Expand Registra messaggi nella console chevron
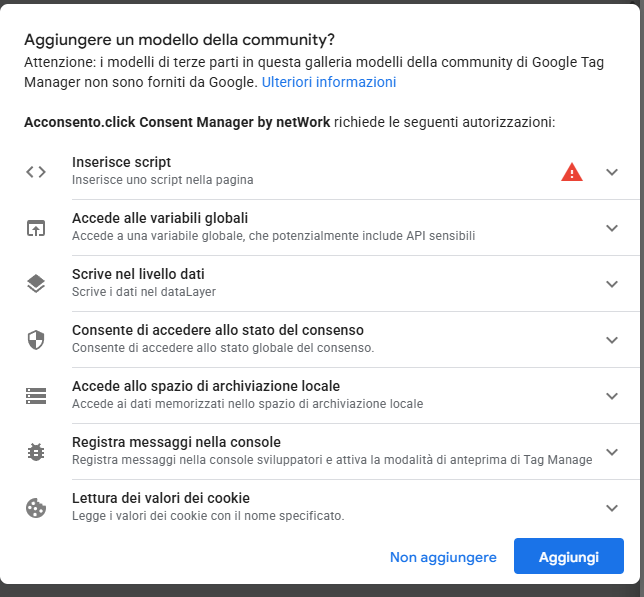The height and width of the screenshot is (597, 644). click(612, 452)
